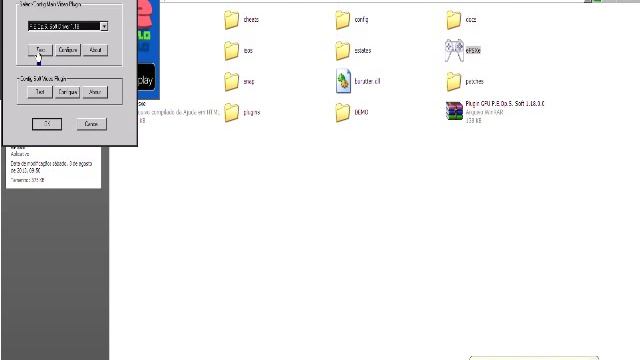Open the cheats folder
This screenshot has width=640, height=360.
pos(241,20)
